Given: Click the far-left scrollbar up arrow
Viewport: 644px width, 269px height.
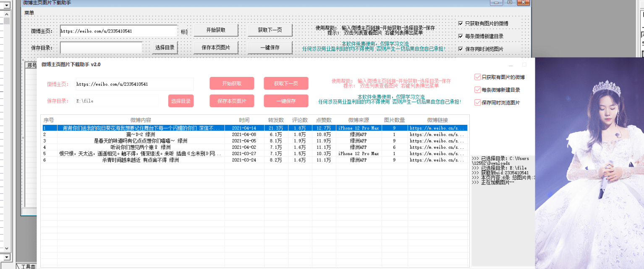Looking at the screenshot, I should (6, 13).
